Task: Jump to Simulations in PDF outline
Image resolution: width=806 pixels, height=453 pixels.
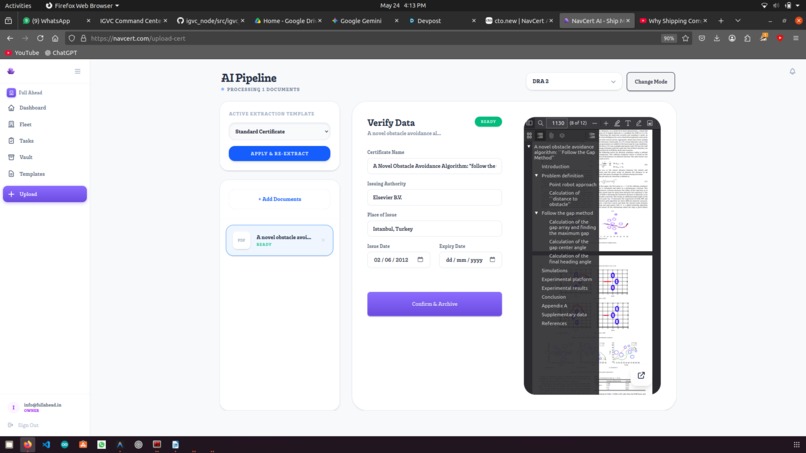Action: tap(554, 270)
